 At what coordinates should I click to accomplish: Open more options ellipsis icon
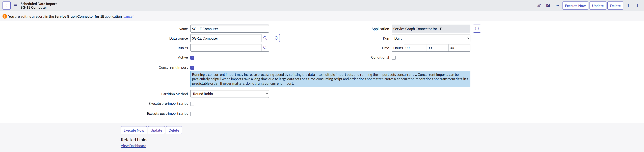557,6
